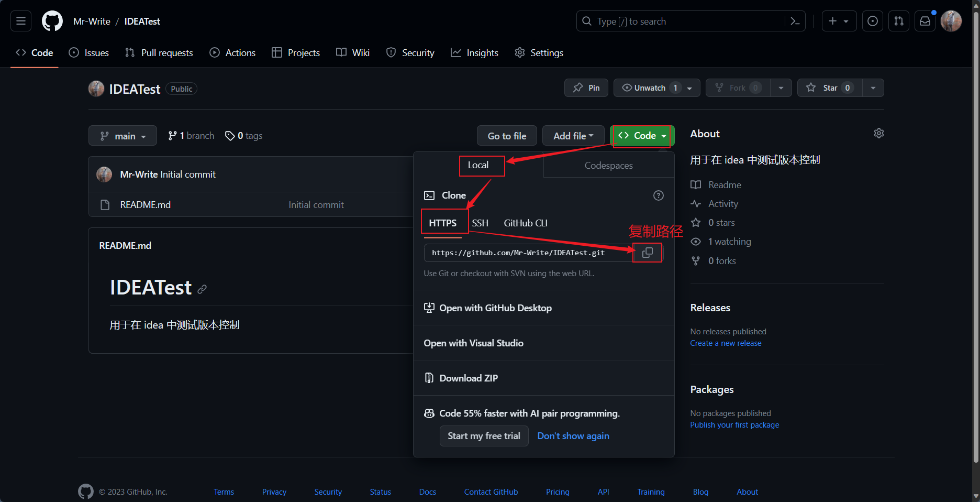Open the hamburger navigation menu
Image resolution: width=980 pixels, height=502 pixels.
coord(21,21)
